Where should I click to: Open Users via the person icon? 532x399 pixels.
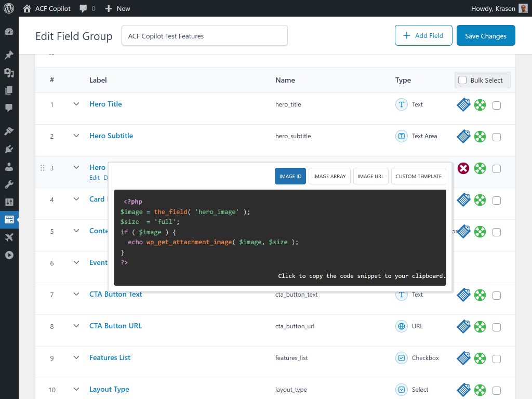tap(9, 167)
